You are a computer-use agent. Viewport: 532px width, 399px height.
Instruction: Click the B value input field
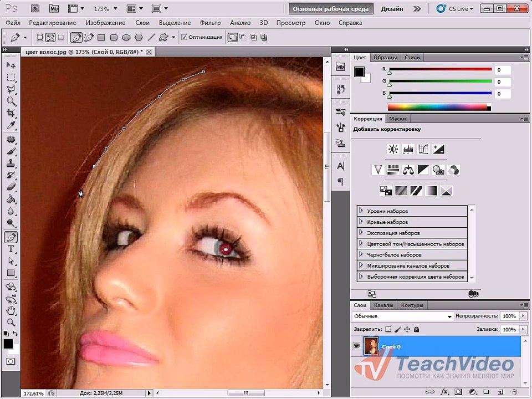pos(503,93)
